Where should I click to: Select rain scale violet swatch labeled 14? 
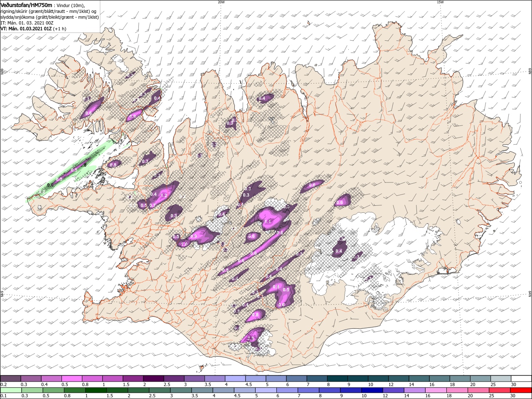tap(414, 390)
